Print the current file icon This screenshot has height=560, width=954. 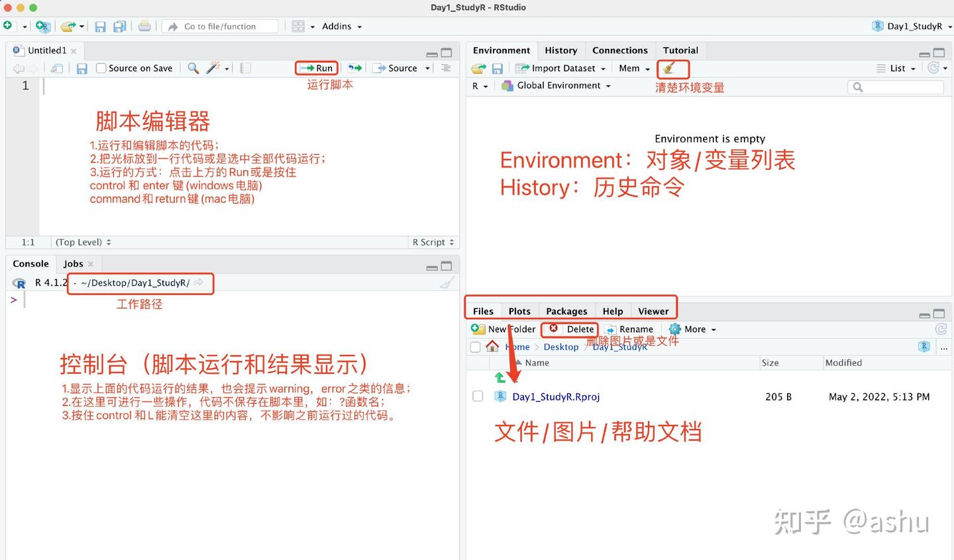(x=144, y=26)
